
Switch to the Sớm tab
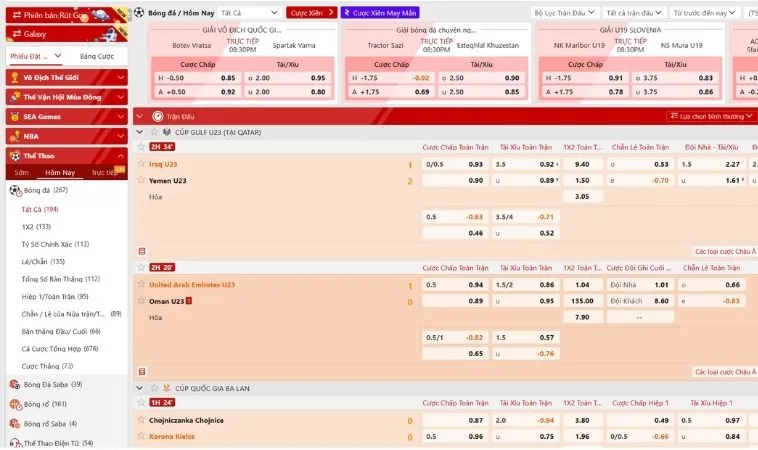click(21, 173)
